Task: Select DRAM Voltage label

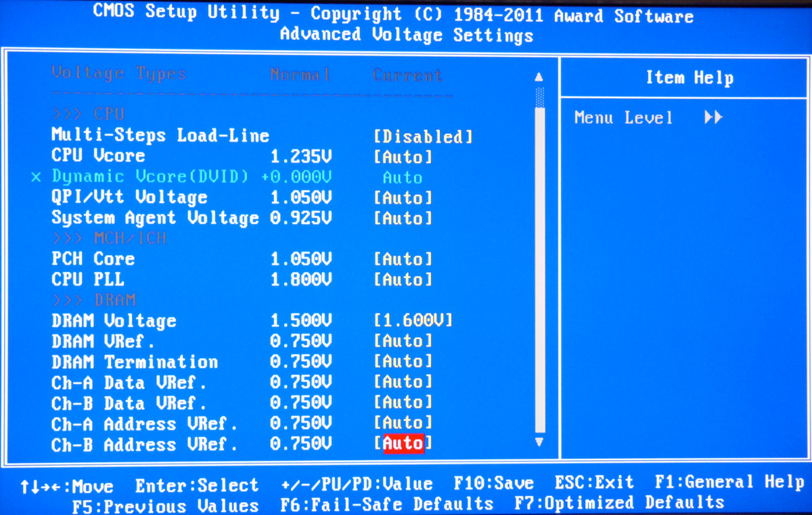Action: point(114,320)
